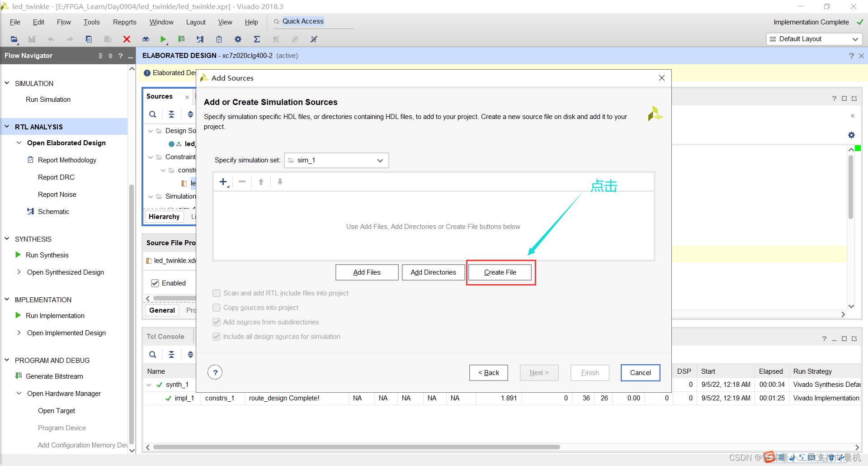This screenshot has width=868, height=466.
Task: Collapse synth_1 row in runs table
Action: click(149, 385)
